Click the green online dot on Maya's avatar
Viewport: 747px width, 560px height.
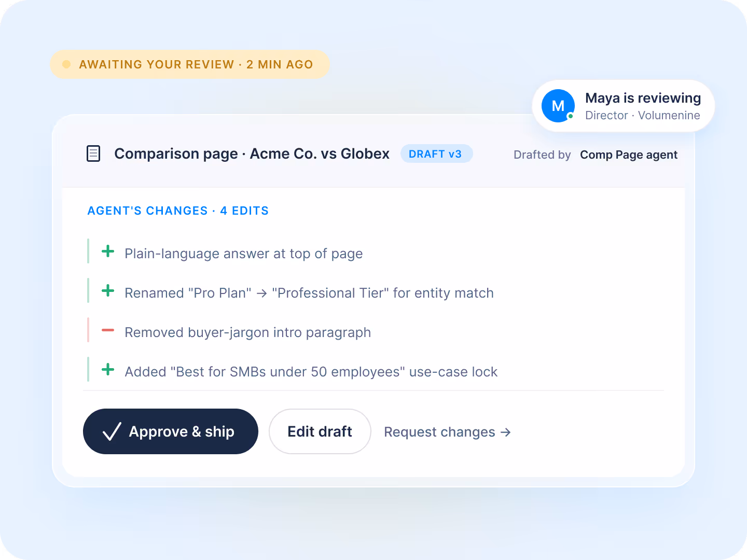click(571, 116)
